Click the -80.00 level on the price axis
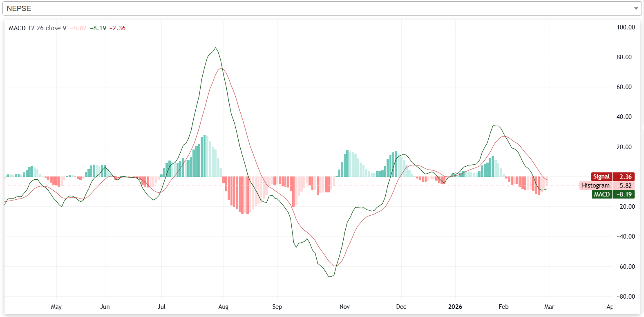The width and height of the screenshot is (644, 317). tap(625, 297)
